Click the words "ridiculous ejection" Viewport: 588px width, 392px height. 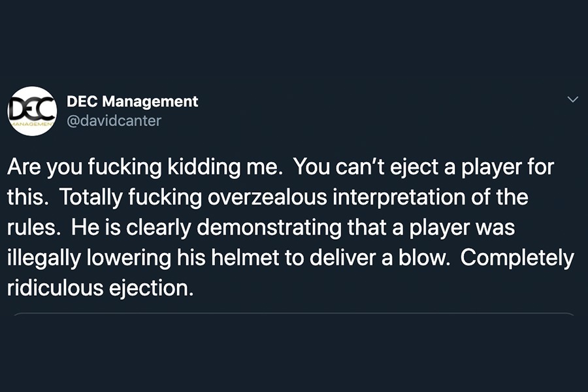pyautogui.click(x=100, y=288)
